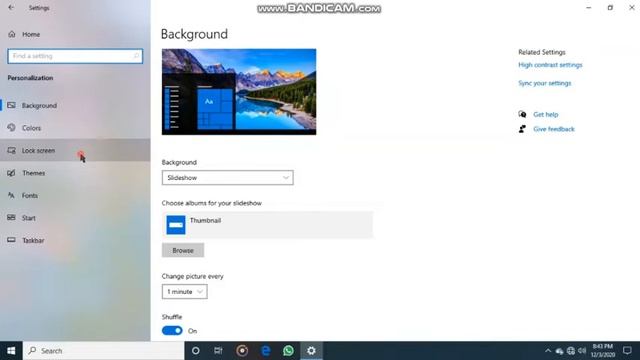Open the Fonts settings page
The image size is (640, 360).
(x=75, y=196)
